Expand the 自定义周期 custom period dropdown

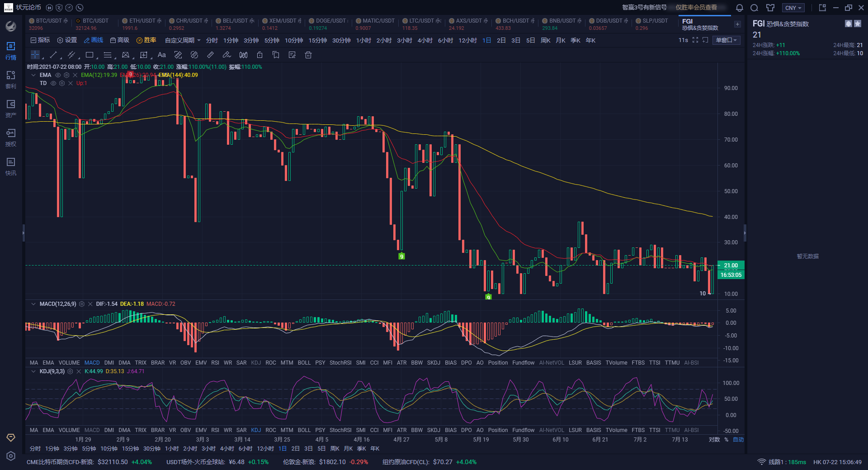click(x=182, y=40)
